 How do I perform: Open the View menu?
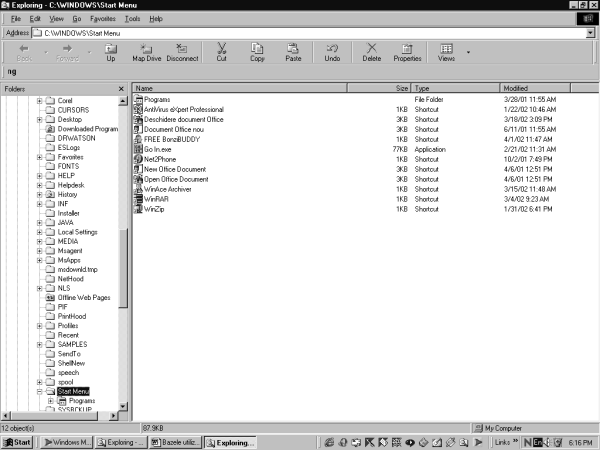pyautogui.click(x=56, y=19)
